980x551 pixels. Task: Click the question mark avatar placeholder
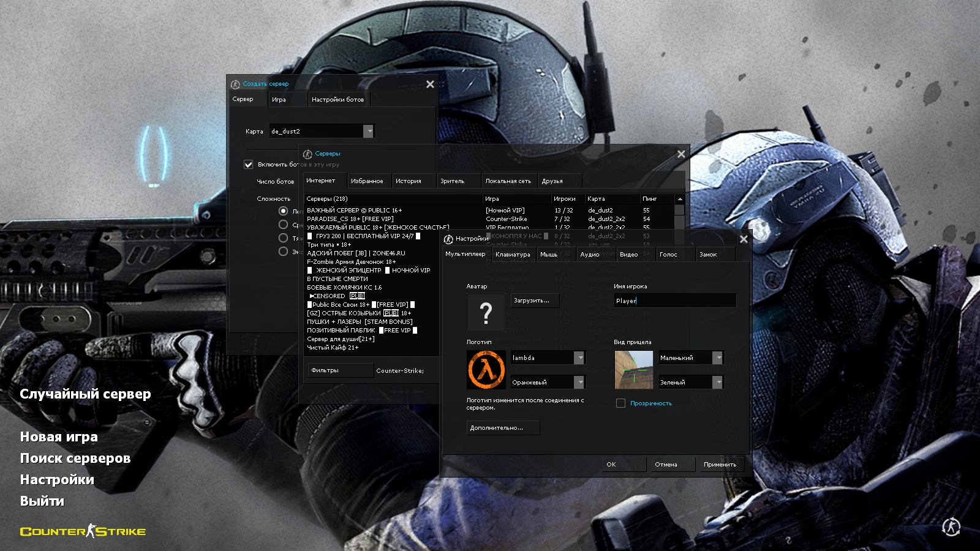486,313
